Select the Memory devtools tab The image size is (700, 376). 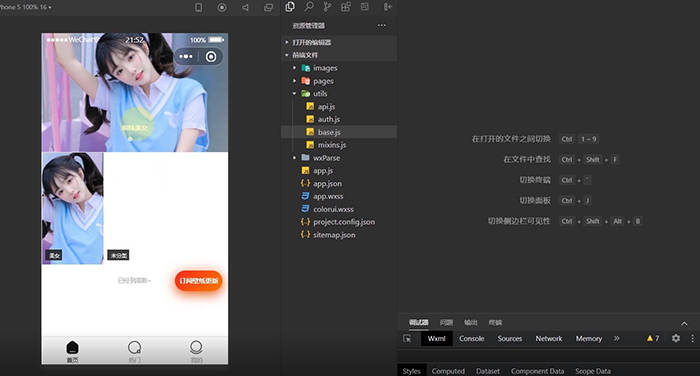pyautogui.click(x=588, y=338)
